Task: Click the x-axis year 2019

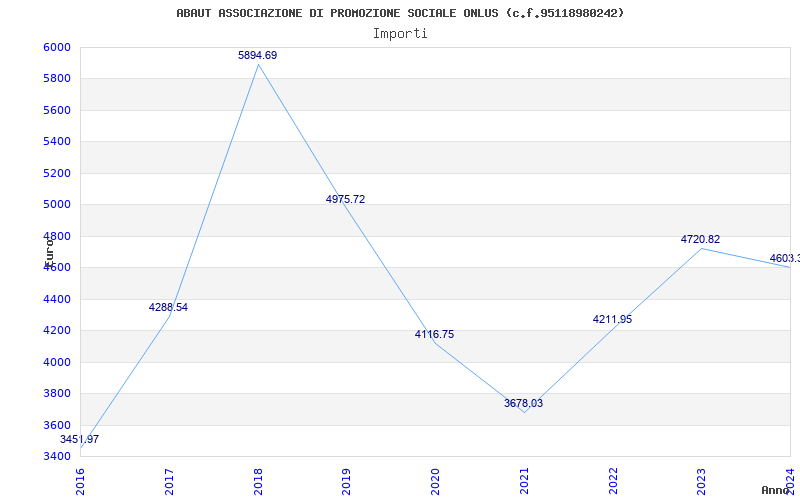Action: tap(346, 482)
